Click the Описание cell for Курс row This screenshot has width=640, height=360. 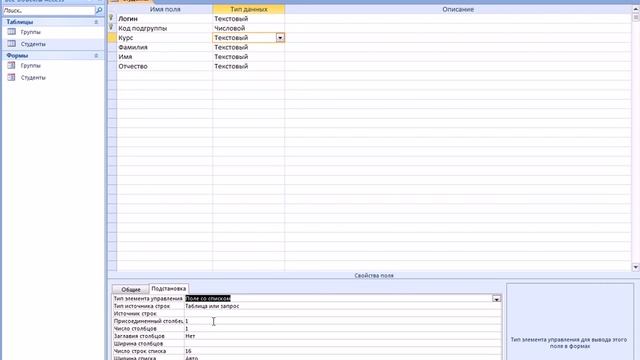(458, 38)
